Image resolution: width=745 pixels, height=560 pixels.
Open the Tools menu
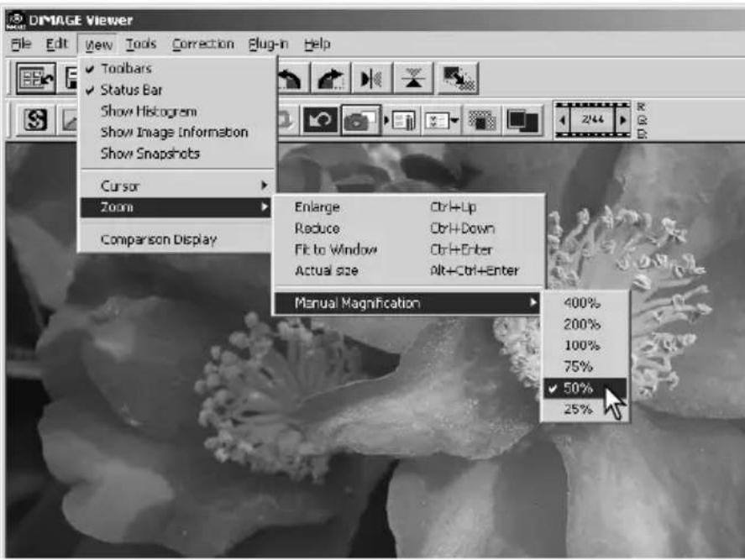coord(140,44)
